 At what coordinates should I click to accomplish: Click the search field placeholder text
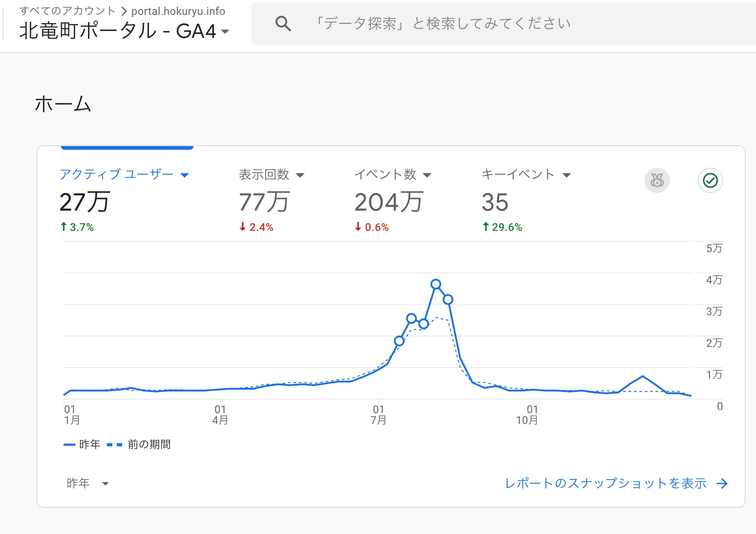tap(443, 23)
